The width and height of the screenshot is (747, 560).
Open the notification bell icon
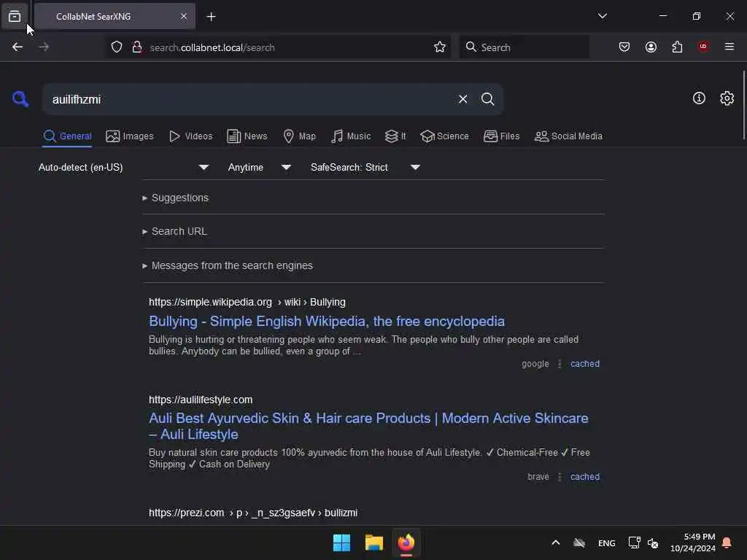tap(727, 542)
